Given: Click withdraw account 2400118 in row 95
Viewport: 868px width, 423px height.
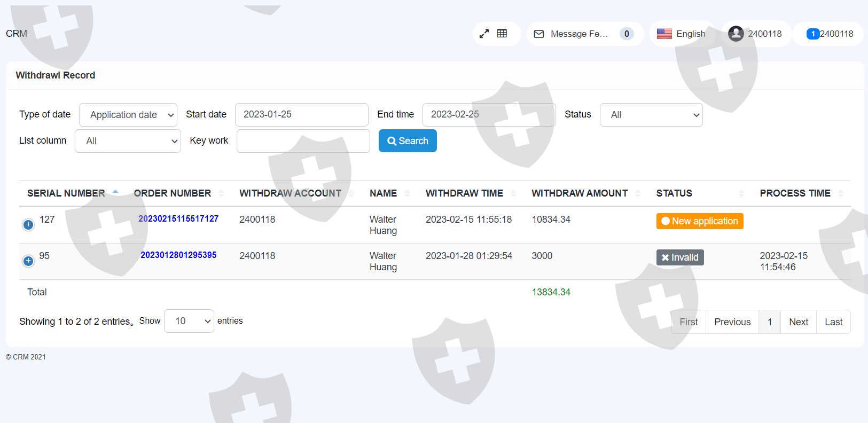Looking at the screenshot, I should pyautogui.click(x=257, y=256).
